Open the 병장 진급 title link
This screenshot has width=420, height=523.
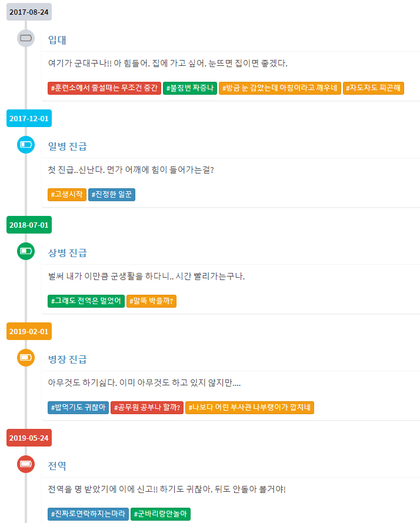[68, 359]
